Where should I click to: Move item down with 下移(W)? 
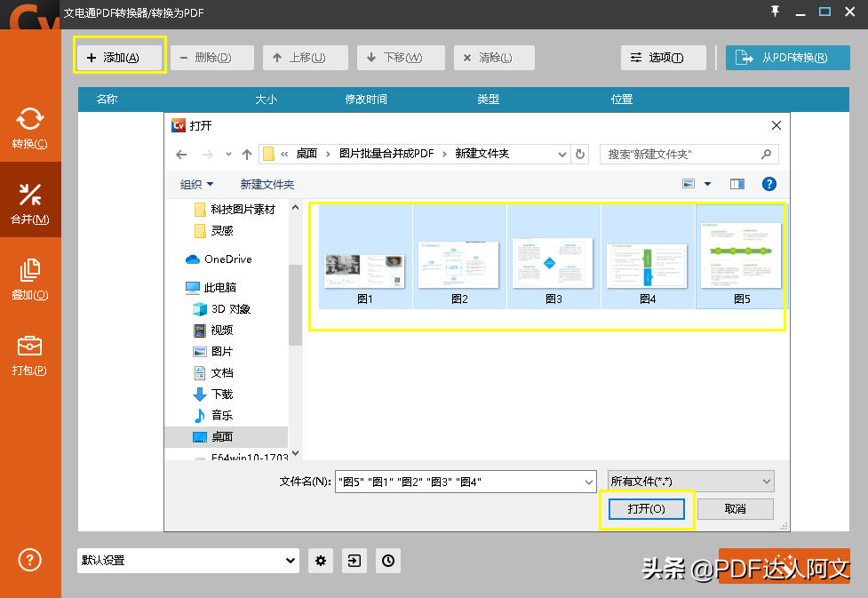click(x=401, y=58)
